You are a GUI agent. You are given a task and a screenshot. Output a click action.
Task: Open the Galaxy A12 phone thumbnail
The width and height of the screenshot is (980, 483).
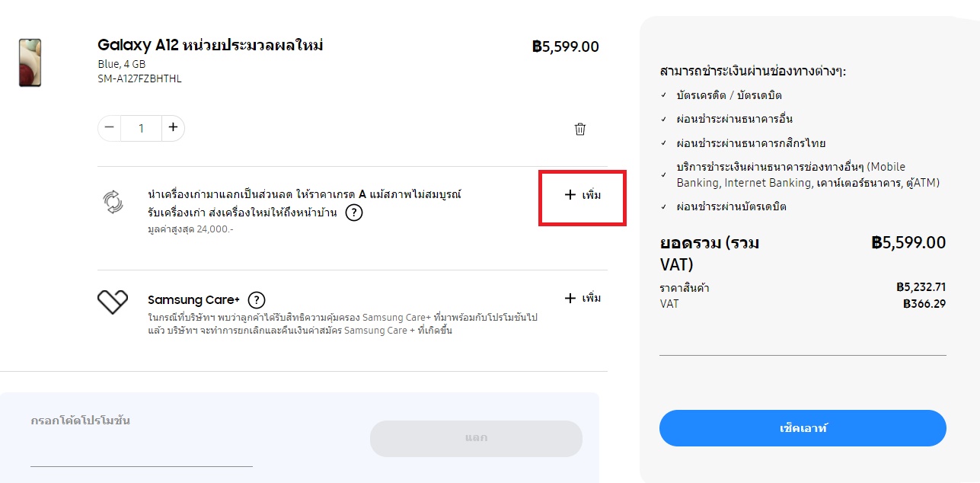point(30,62)
